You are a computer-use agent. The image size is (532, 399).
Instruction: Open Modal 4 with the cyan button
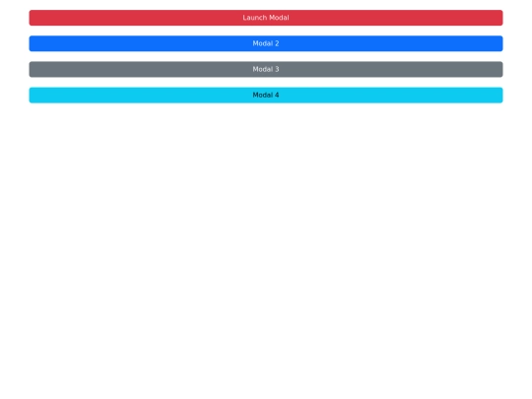(x=266, y=95)
